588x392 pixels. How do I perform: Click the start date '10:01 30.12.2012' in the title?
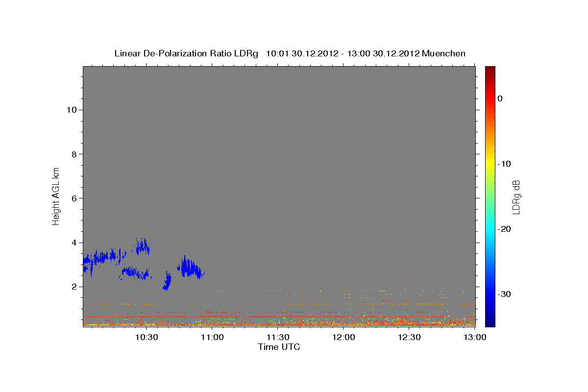click(x=302, y=53)
